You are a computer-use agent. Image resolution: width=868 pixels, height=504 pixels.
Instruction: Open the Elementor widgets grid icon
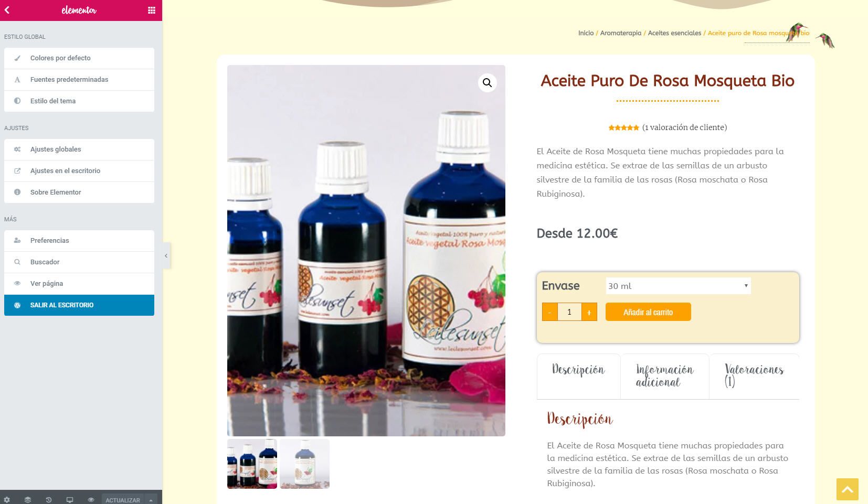point(151,10)
